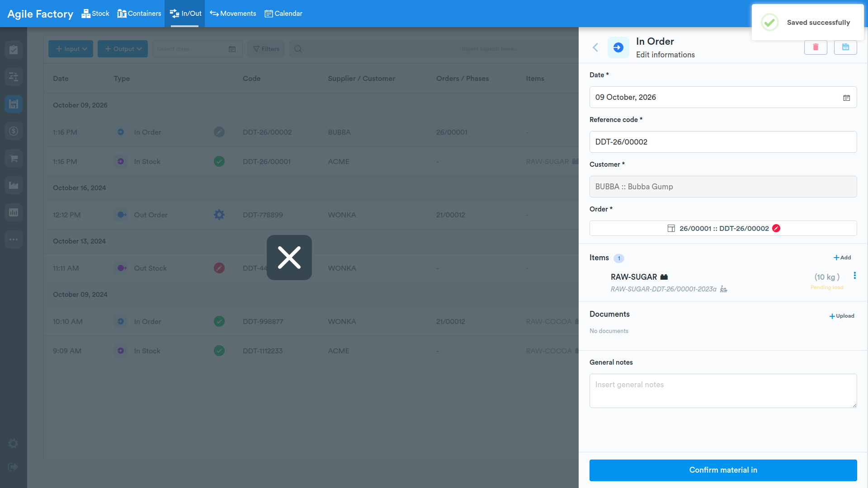Click the Customer field BUBBA :: Bubba Gump
This screenshot has height=488, width=868.
pos(723,187)
